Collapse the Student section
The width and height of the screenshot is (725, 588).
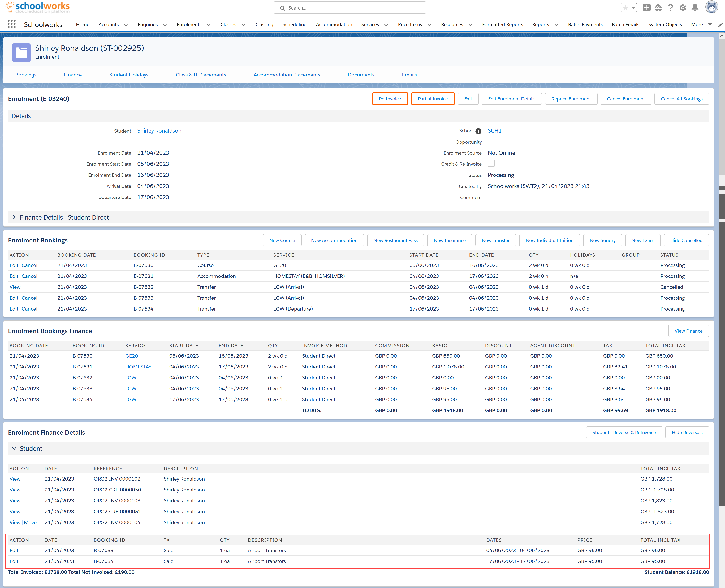point(14,448)
